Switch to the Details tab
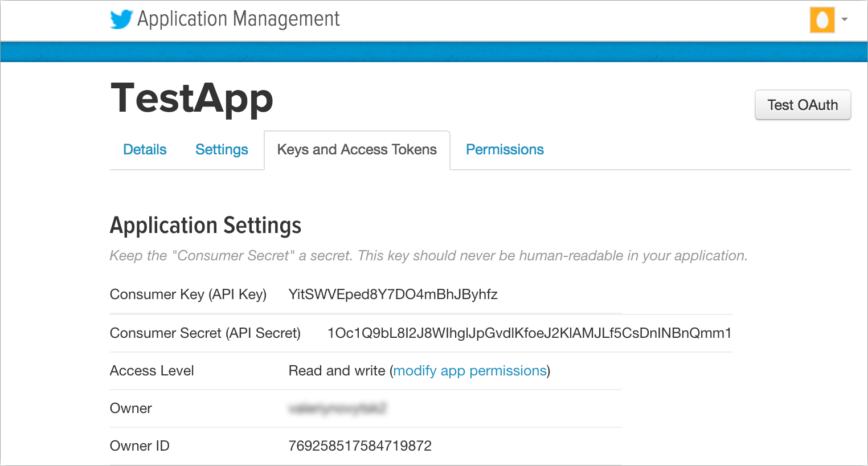 (145, 150)
